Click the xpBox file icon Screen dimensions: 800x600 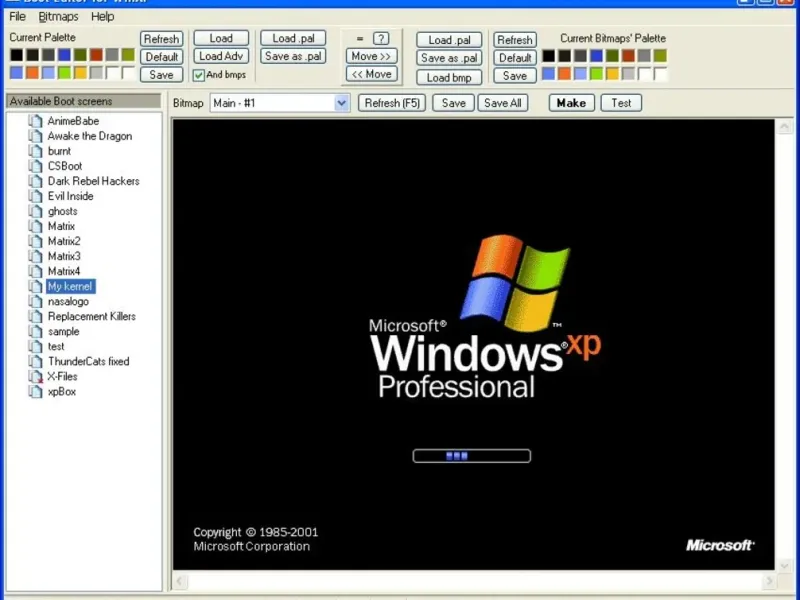(x=35, y=392)
